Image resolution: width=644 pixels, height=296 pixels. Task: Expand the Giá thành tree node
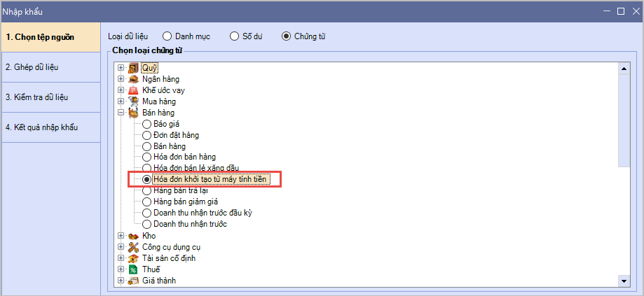tap(121, 281)
